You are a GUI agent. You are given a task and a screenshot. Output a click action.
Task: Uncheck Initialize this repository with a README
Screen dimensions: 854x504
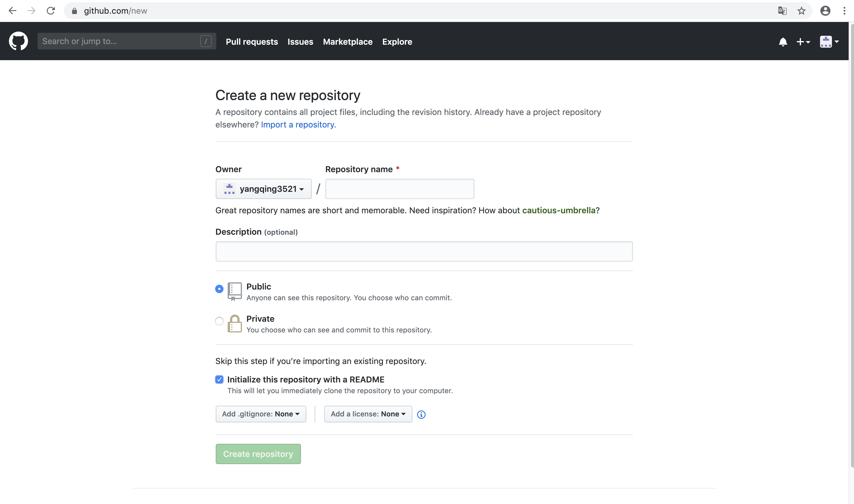(x=219, y=379)
